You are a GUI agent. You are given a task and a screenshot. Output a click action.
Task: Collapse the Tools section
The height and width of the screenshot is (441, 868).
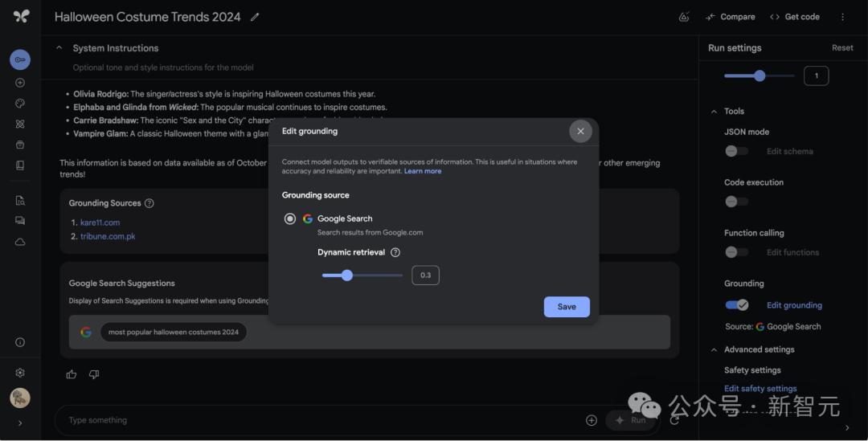coord(713,112)
